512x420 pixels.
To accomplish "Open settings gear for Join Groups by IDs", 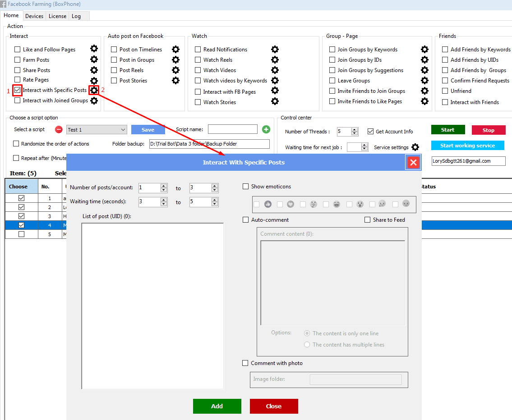I will click(x=424, y=59).
